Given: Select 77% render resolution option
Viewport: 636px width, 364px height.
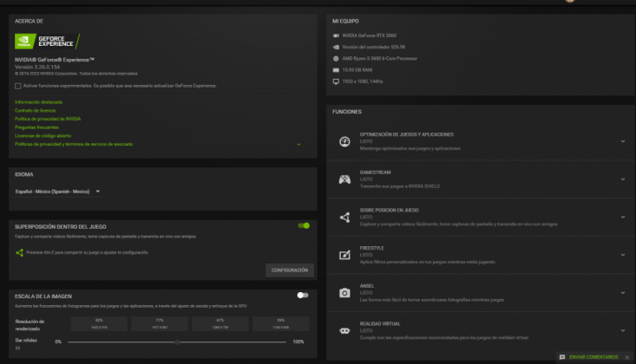Looking at the screenshot, I should coord(160,324).
